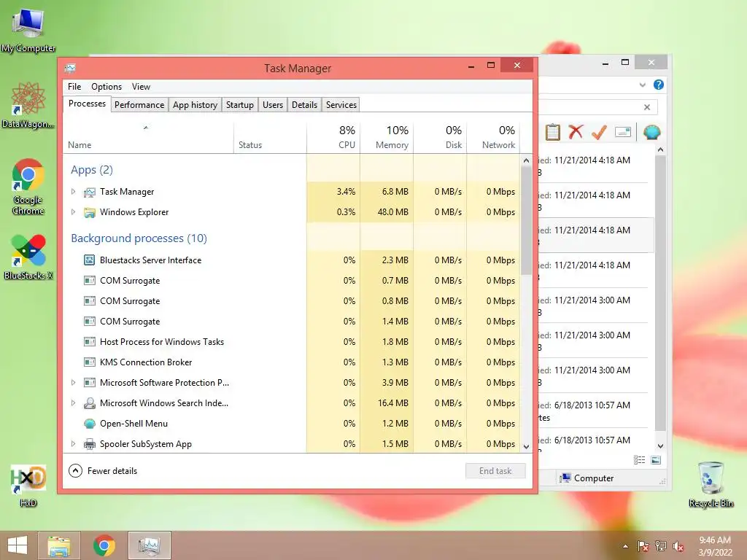Click Task Manager title bar icon
This screenshot has height=560, width=747.
(x=71, y=68)
